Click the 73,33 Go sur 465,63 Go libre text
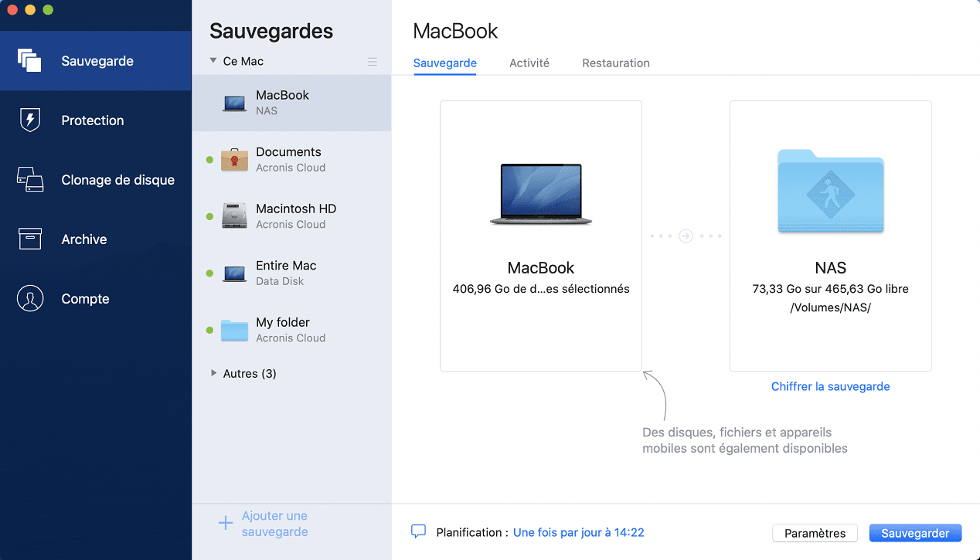 (x=831, y=289)
